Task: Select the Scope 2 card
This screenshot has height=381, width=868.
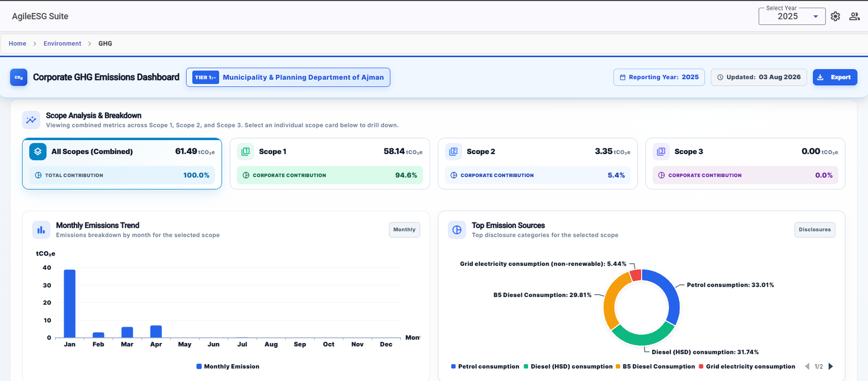Action: coord(538,163)
